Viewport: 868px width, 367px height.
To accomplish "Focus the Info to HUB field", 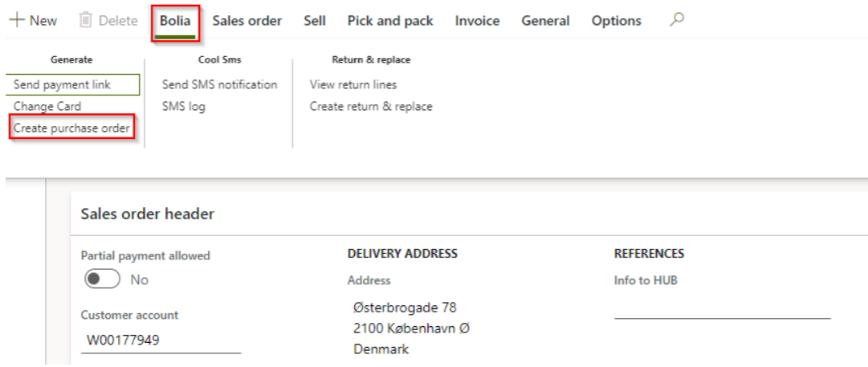I will click(722, 308).
